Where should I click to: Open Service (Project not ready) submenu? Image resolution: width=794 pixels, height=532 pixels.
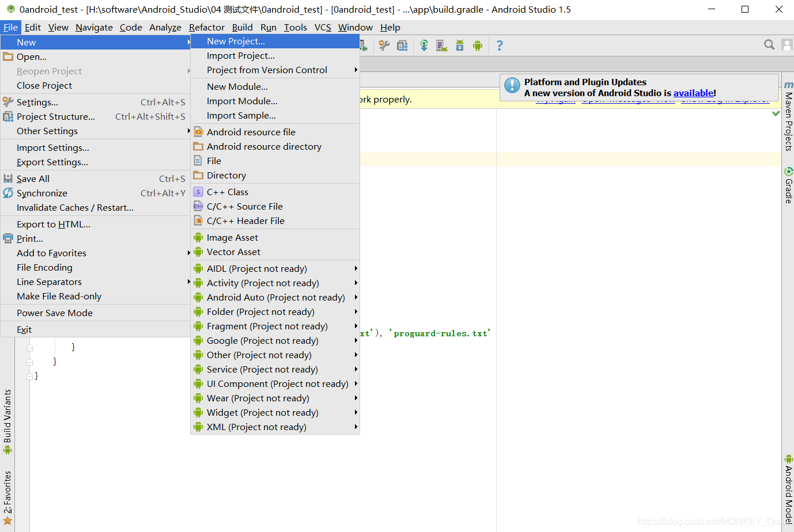[x=275, y=369]
